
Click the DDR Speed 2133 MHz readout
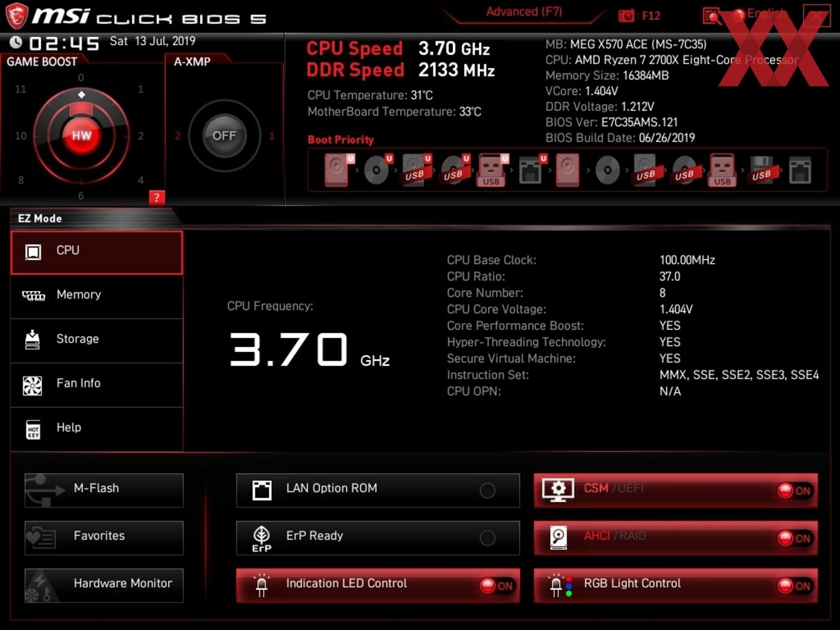click(401, 70)
